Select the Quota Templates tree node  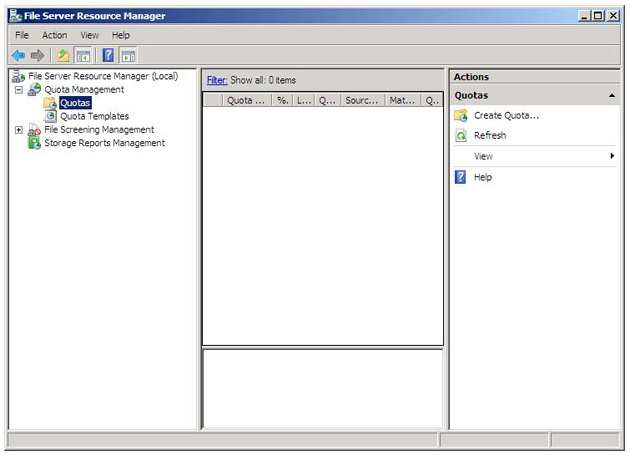click(94, 116)
